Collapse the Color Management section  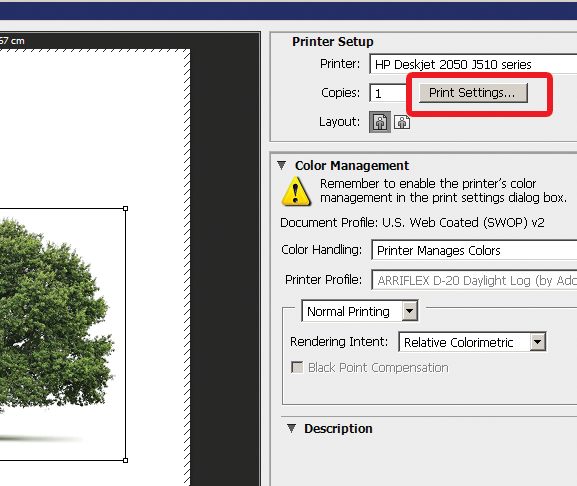pyautogui.click(x=282, y=165)
